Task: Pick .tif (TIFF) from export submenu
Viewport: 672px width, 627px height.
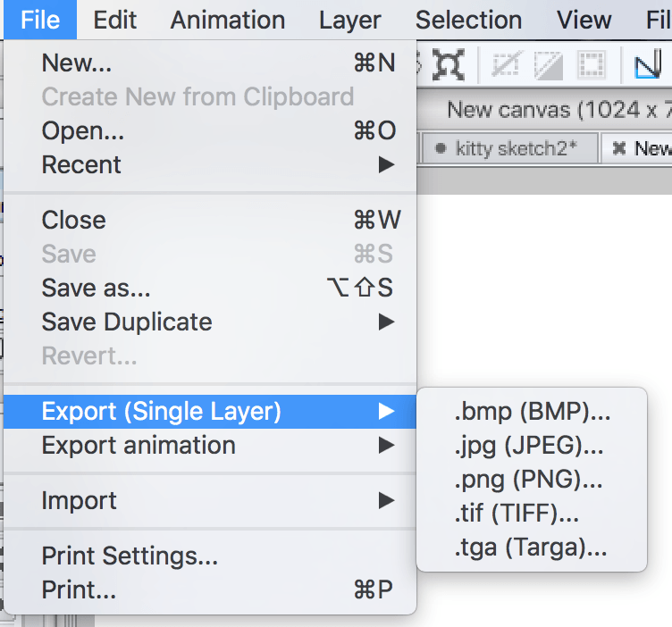Action: pyautogui.click(x=517, y=514)
